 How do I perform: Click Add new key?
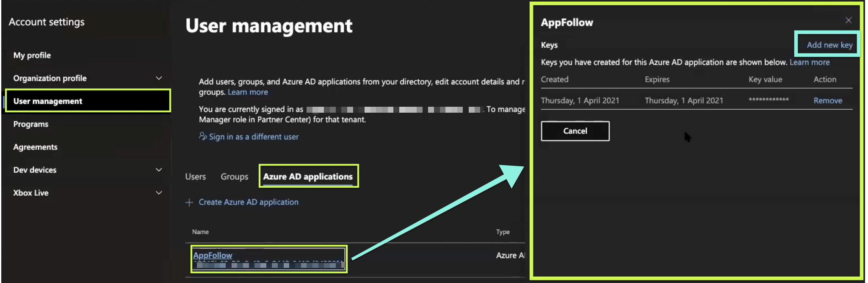[829, 45]
